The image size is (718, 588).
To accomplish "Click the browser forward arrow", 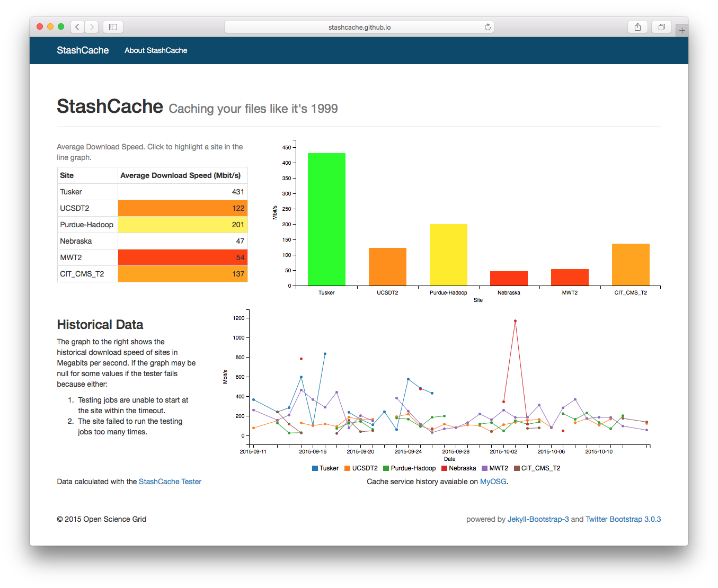I will click(x=92, y=26).
